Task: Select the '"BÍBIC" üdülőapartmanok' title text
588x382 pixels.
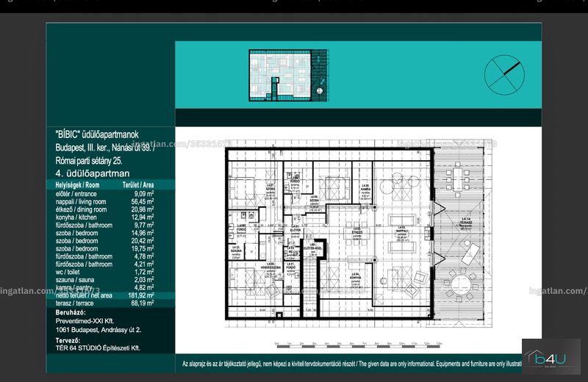Action: [x=97, y=134]
